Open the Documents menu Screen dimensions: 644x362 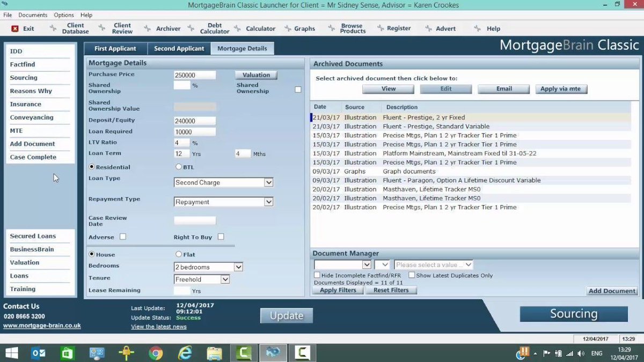pos(33,15)
